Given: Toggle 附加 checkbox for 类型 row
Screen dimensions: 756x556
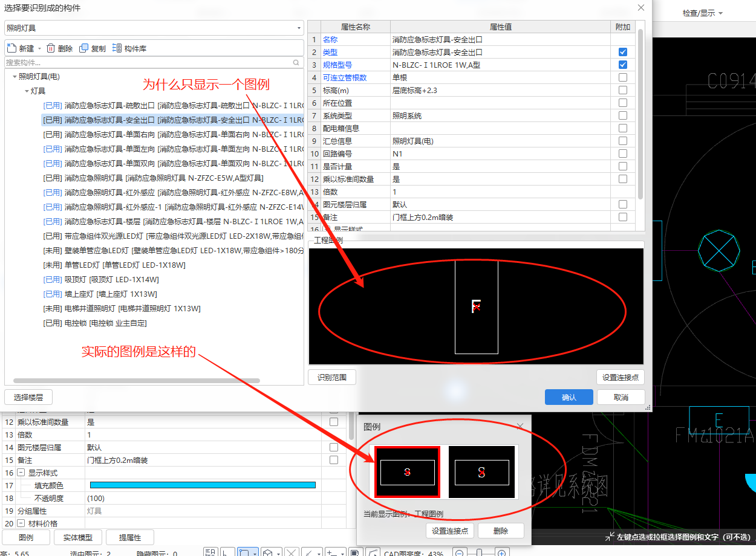Looking at the screenshot, I should point(623,52).
